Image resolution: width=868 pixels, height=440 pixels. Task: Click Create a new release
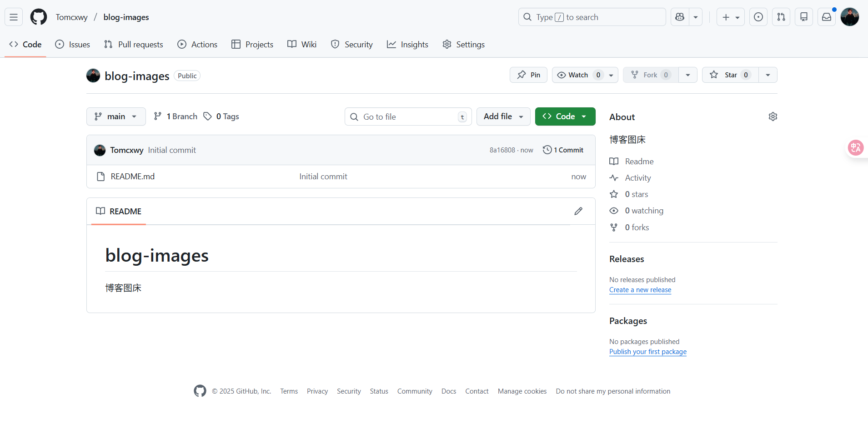[640, 290]
